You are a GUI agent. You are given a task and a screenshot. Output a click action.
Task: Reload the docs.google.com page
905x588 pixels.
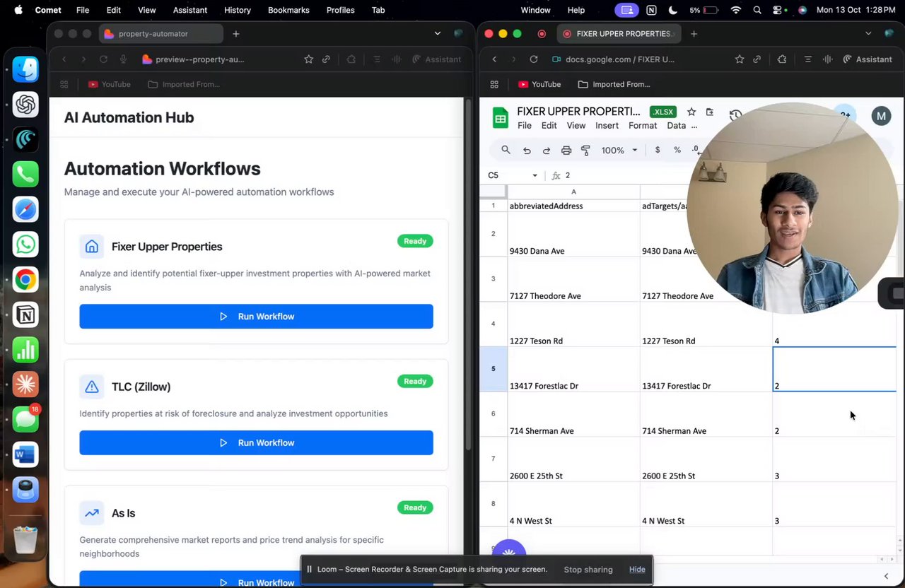click(x=534, y=59)
